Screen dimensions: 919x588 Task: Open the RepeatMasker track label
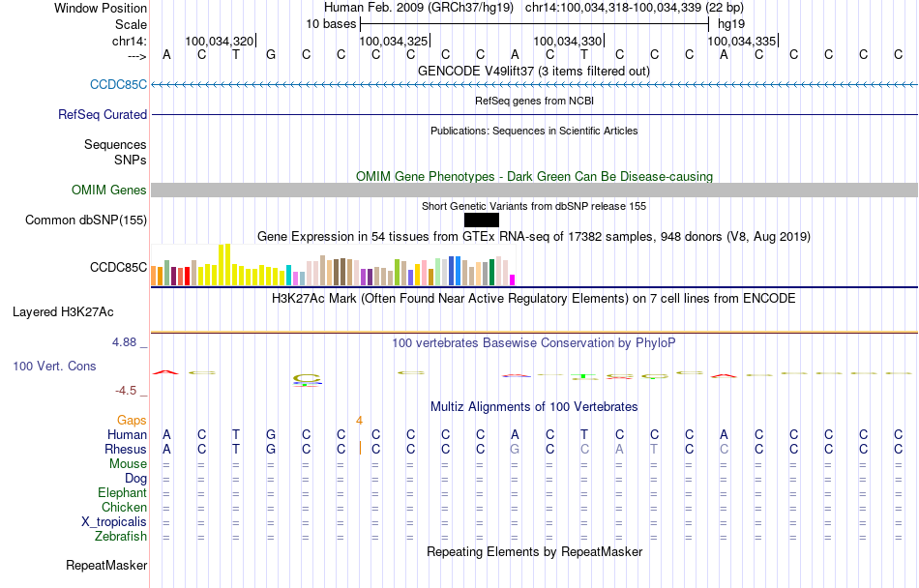[106, 565]
